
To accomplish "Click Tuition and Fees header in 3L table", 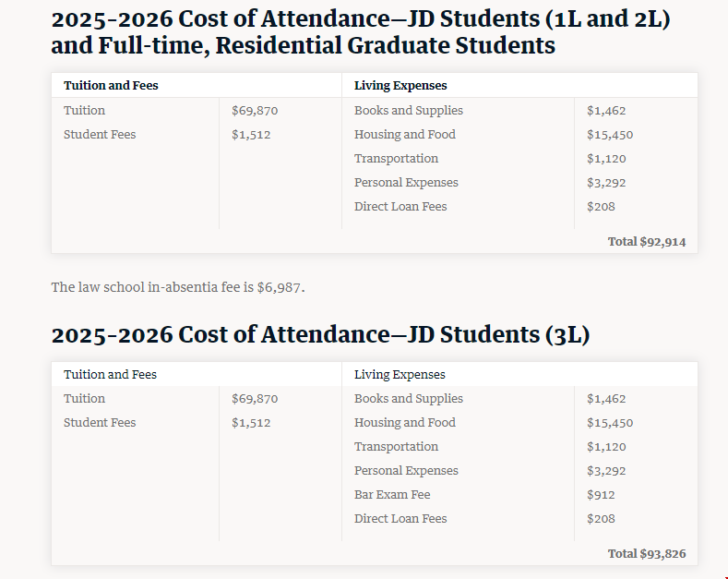I will [110, 375].
